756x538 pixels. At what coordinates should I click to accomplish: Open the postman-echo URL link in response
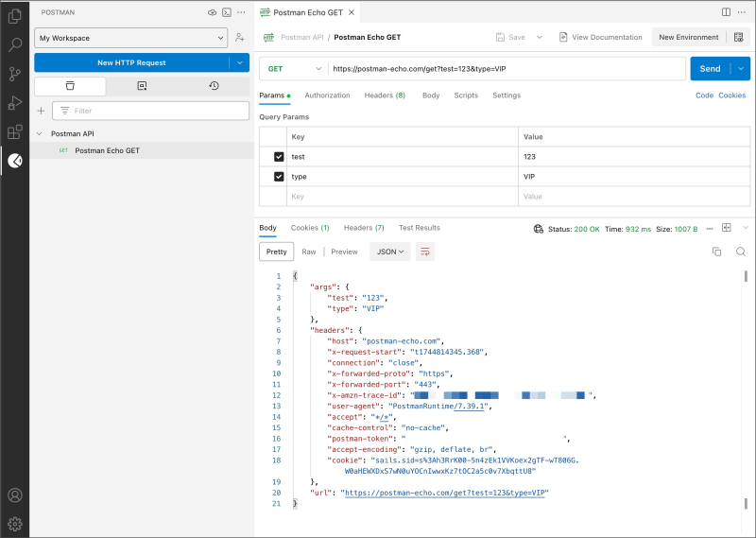(444, 493)
